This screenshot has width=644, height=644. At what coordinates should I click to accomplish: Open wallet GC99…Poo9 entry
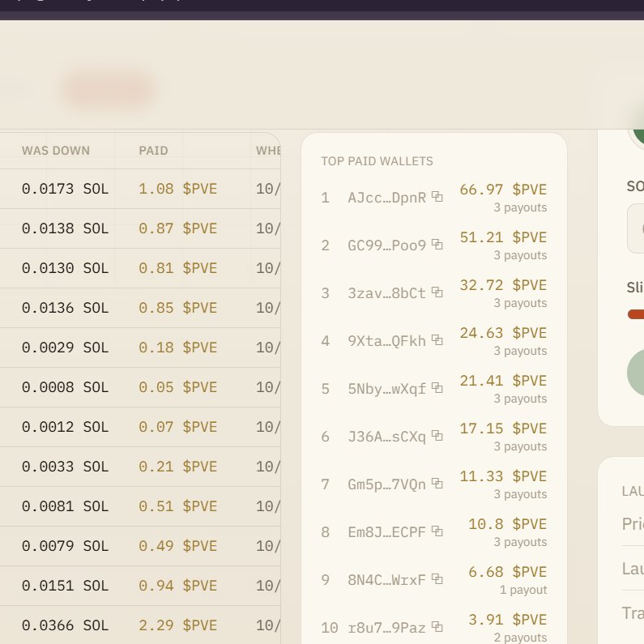(x=387, y=245)
